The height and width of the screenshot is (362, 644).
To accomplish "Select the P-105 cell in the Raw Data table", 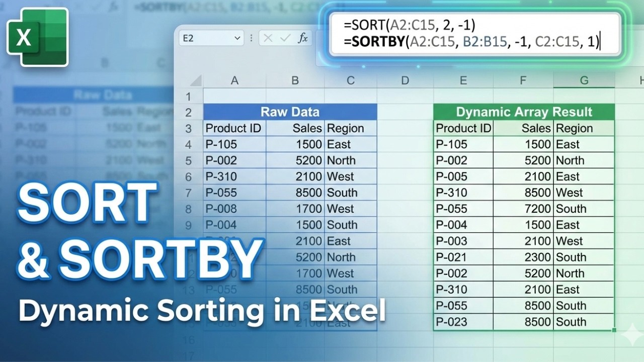I will [x=235, y=144].
